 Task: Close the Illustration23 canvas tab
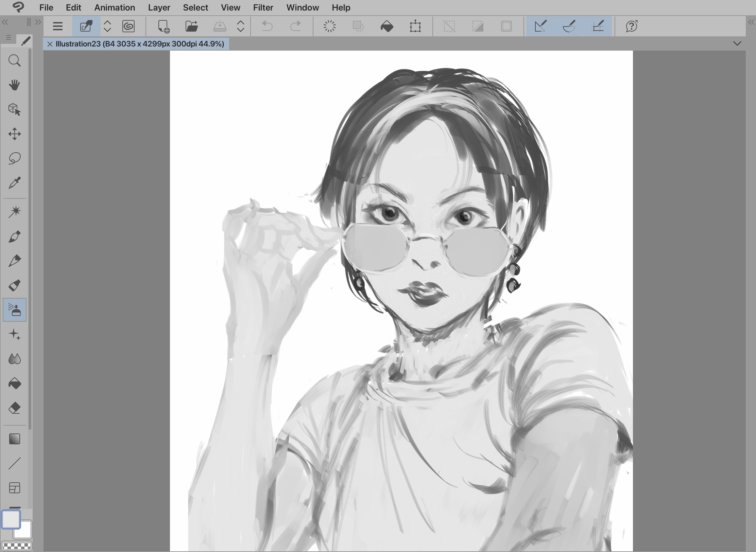point(50,44)
